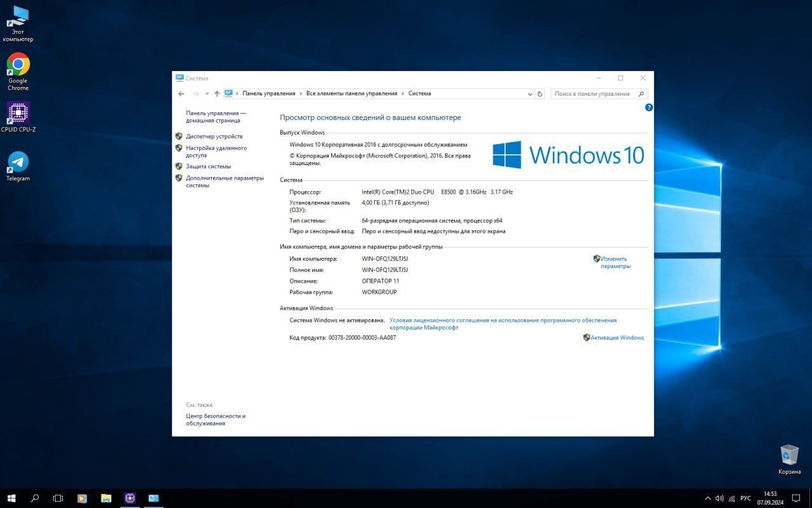This screenshot has width=812, height=508.
Task: Close the Система window
Action: click(x=643, y=78)
